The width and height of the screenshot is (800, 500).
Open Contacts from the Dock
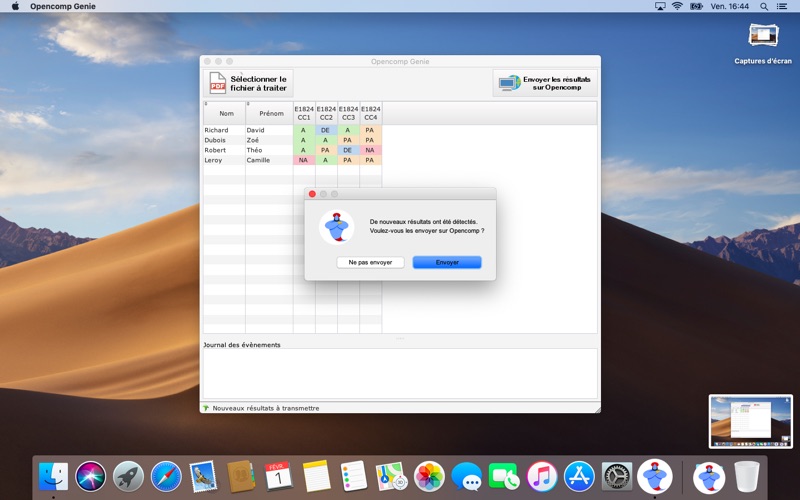coord(241,477)
